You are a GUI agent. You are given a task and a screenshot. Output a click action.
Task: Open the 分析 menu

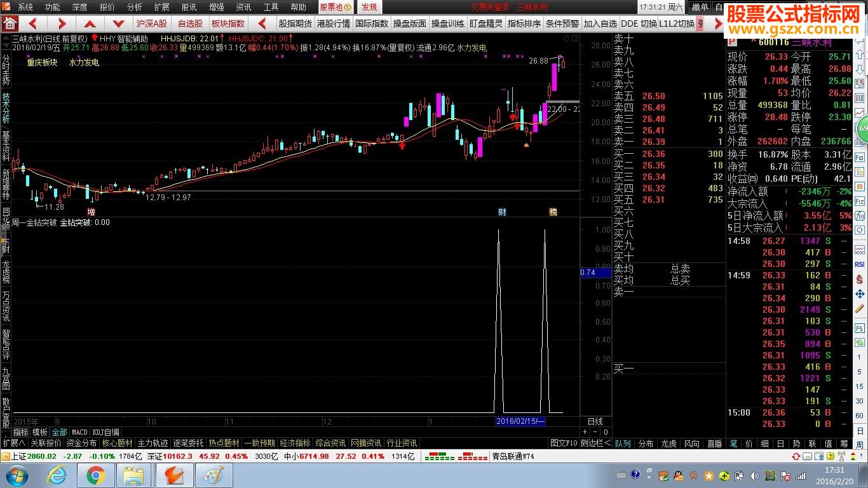click(135, 7)
